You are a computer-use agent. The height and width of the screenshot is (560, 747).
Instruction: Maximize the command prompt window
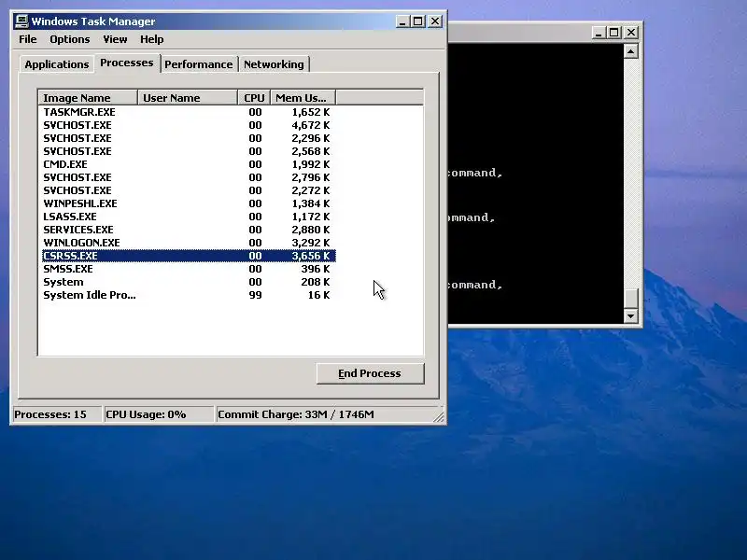pos(614,33)
